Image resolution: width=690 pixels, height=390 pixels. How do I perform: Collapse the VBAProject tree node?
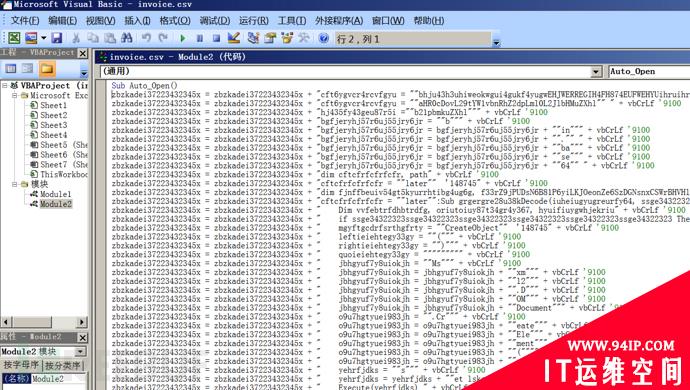[x=5, y=85]
